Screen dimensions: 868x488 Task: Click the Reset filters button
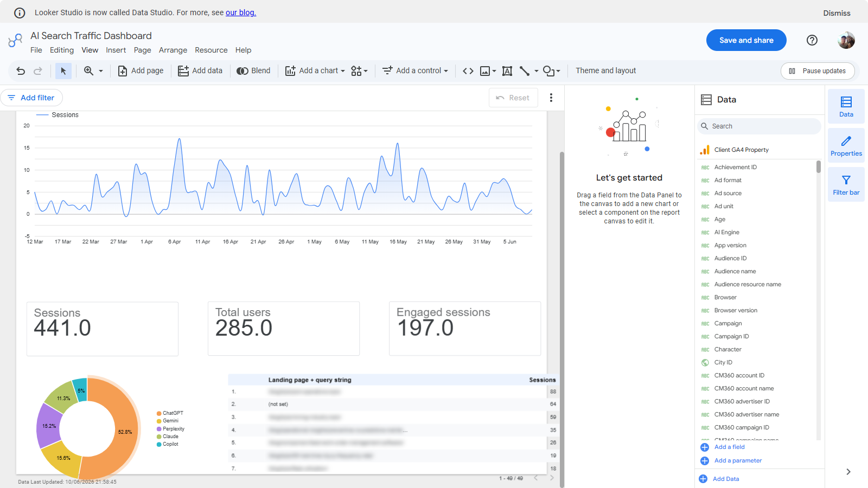click(513, 98)
